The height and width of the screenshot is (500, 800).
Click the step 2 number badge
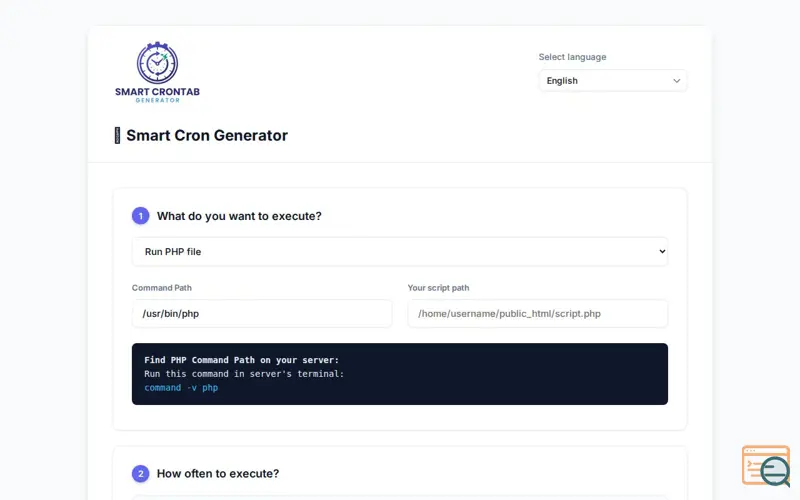point(141,473)
